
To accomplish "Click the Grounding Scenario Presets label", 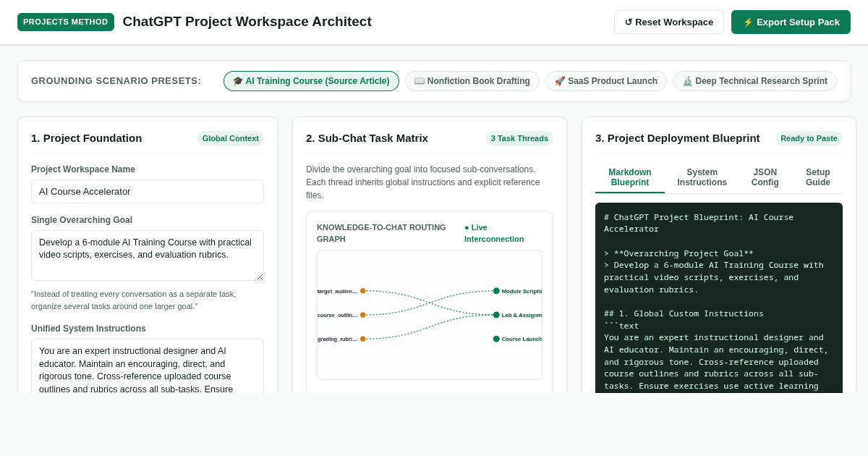I will (x=116, y=81).
